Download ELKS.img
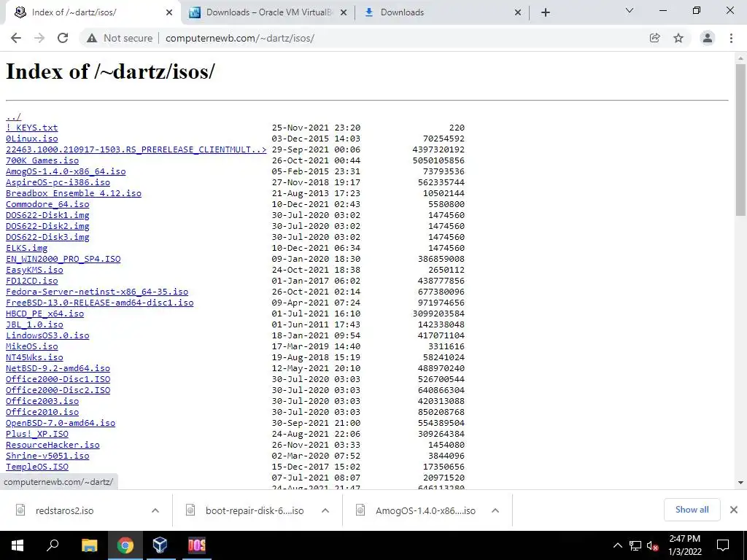The image size is (747, 560). point(27,248)
